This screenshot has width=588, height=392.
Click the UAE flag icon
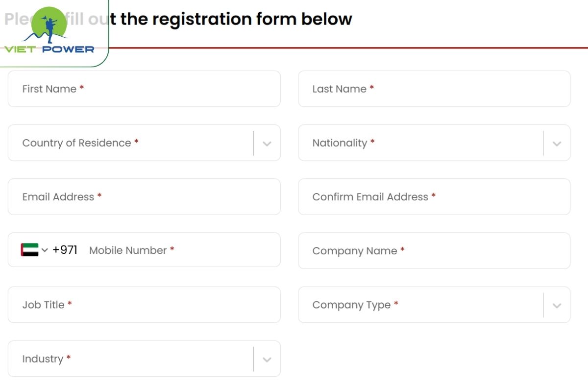coord(29,250)
